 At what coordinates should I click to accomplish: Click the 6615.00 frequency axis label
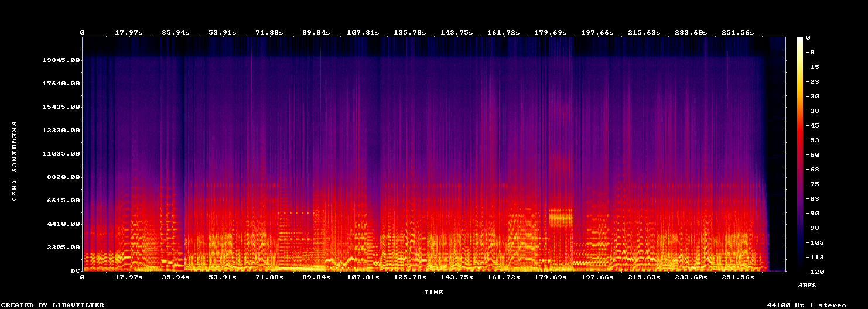point(63,201)
